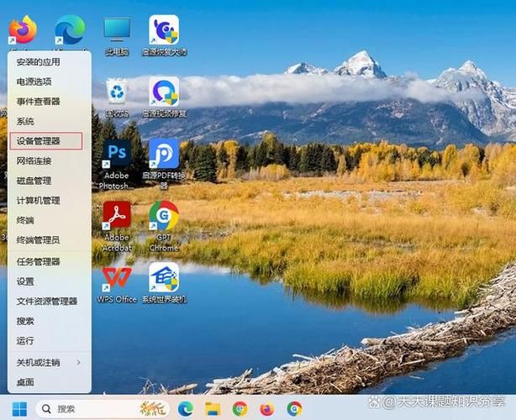This screenshot has width=516, height=420.
Task: Open the 系统 menu entry
Action: click(x=50, y=121)
